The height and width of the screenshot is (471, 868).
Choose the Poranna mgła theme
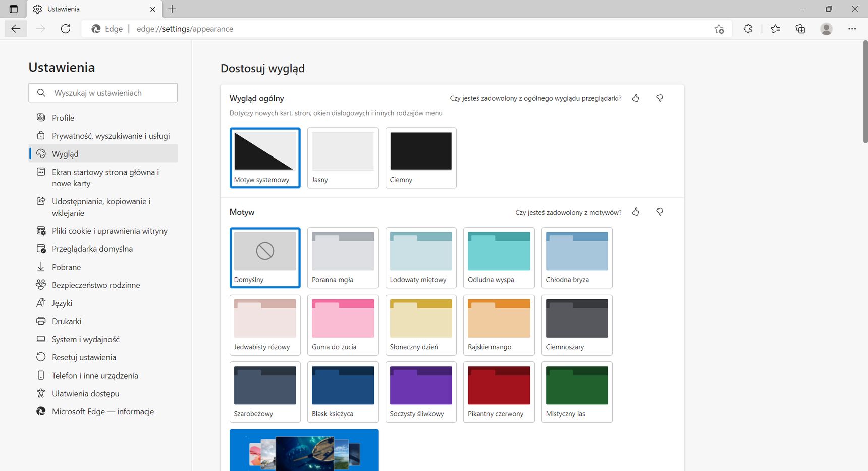[343, 257]
